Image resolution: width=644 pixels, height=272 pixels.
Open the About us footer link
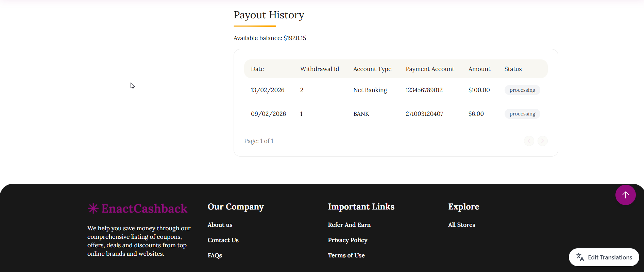(220, 225)
